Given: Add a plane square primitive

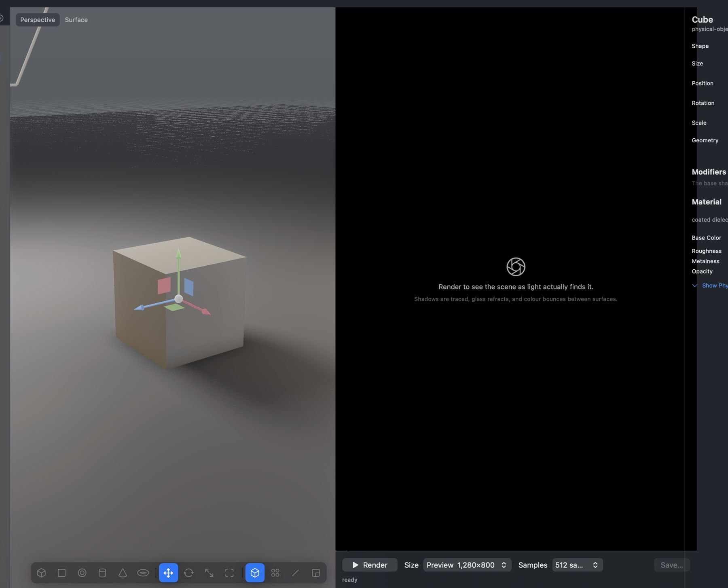Looking at the screenshot, I should pos(61,573).
